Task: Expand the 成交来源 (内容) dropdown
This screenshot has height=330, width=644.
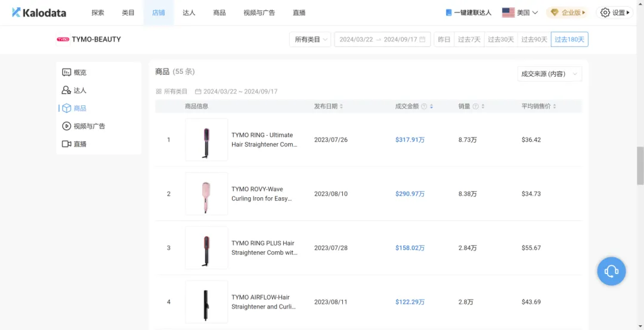Action: click(x=549, y=74)
